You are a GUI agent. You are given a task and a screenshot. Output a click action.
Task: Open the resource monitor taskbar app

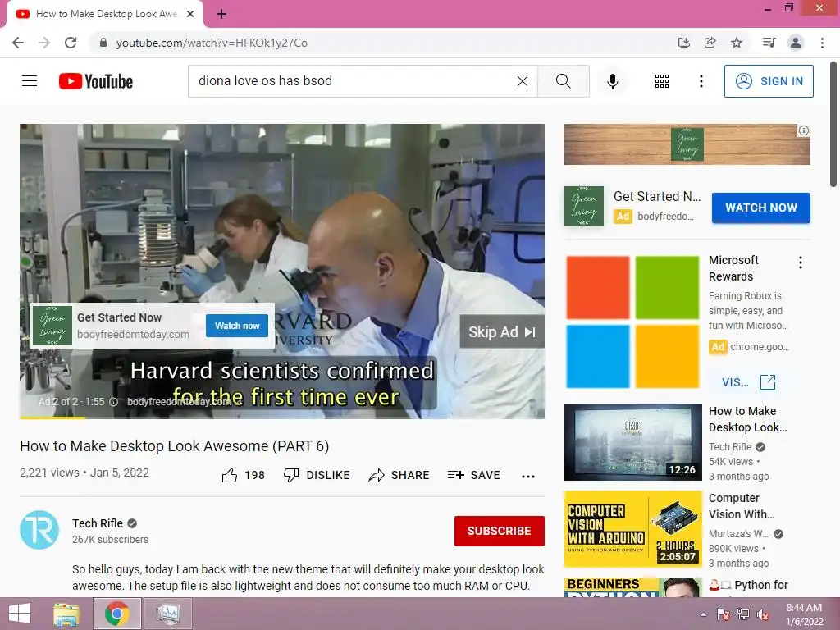167,614
